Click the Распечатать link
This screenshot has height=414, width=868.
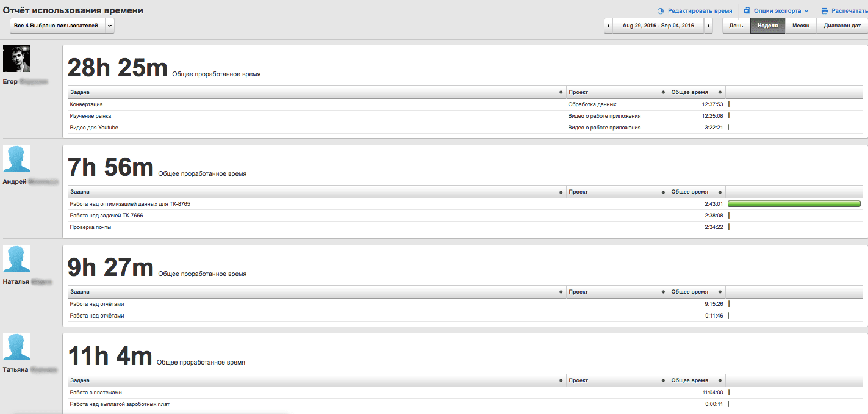(849, 11)
